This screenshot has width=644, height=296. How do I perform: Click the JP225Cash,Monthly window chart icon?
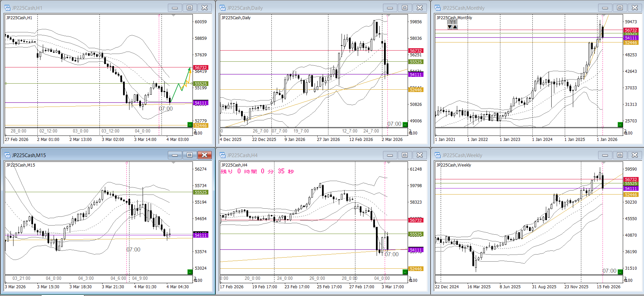tap(438, 8)
